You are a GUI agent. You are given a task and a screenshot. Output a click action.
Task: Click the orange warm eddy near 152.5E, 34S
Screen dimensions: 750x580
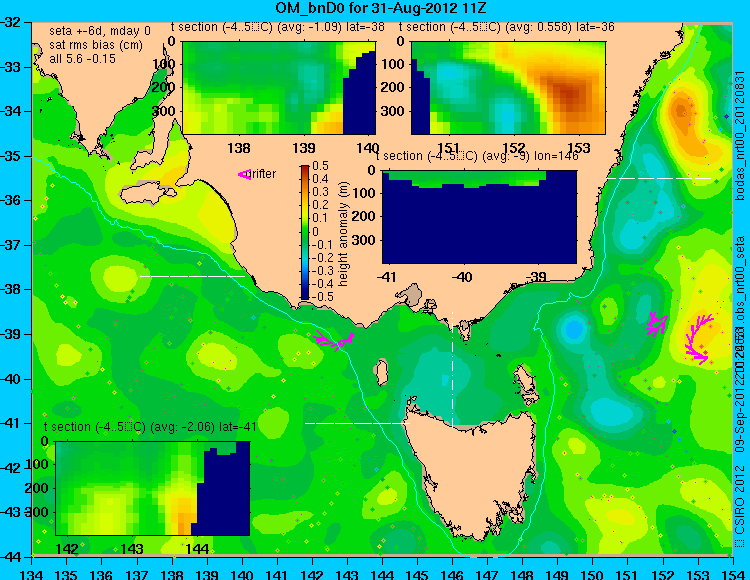tap(680, 112)
